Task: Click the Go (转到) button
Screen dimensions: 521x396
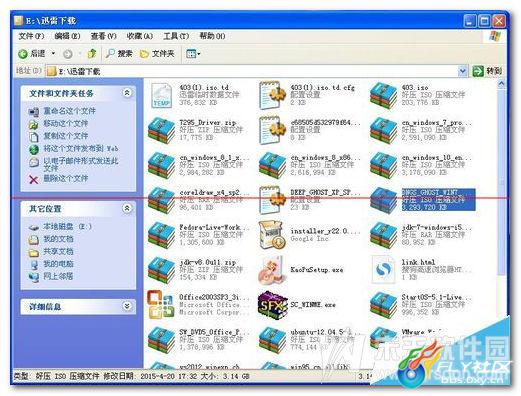Action: point(487,71)
